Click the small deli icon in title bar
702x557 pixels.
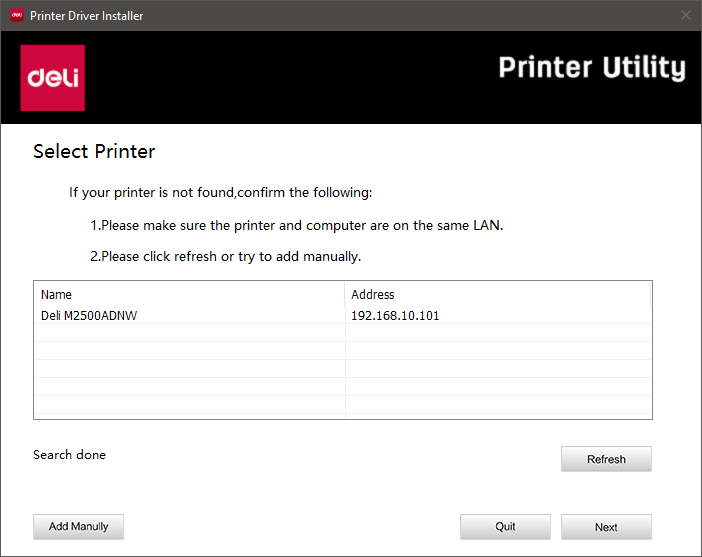click(16, 15)
